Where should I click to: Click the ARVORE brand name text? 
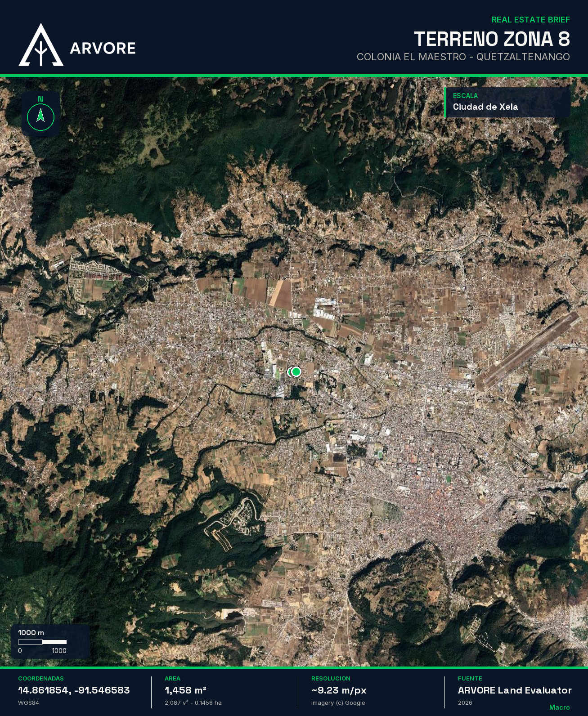tap(103, 48)
